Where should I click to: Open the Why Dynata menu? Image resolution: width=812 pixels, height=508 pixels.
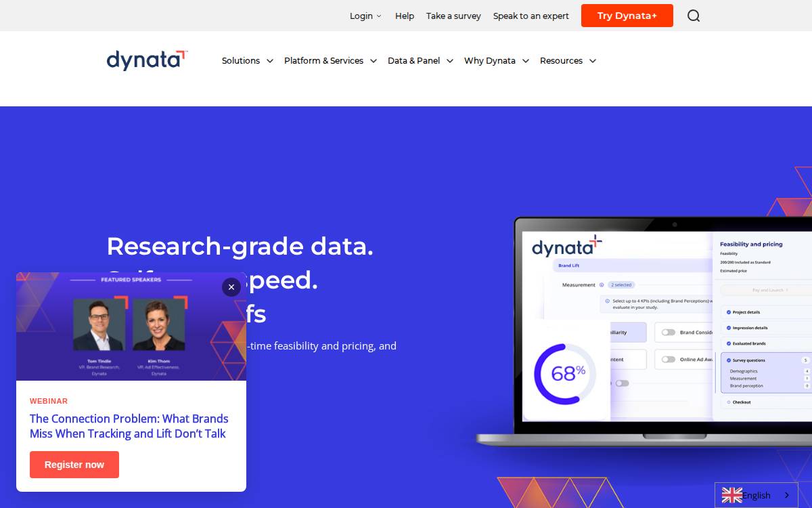coord(497,60)
